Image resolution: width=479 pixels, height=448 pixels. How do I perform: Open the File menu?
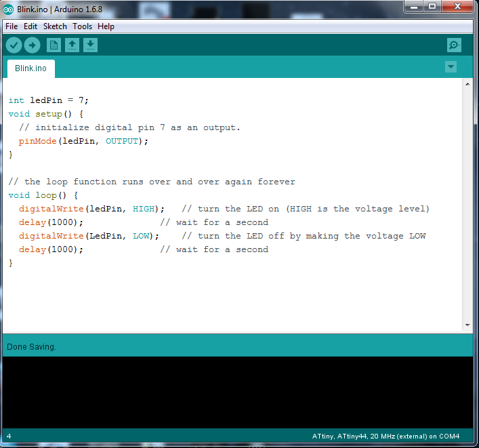[12, 26]
